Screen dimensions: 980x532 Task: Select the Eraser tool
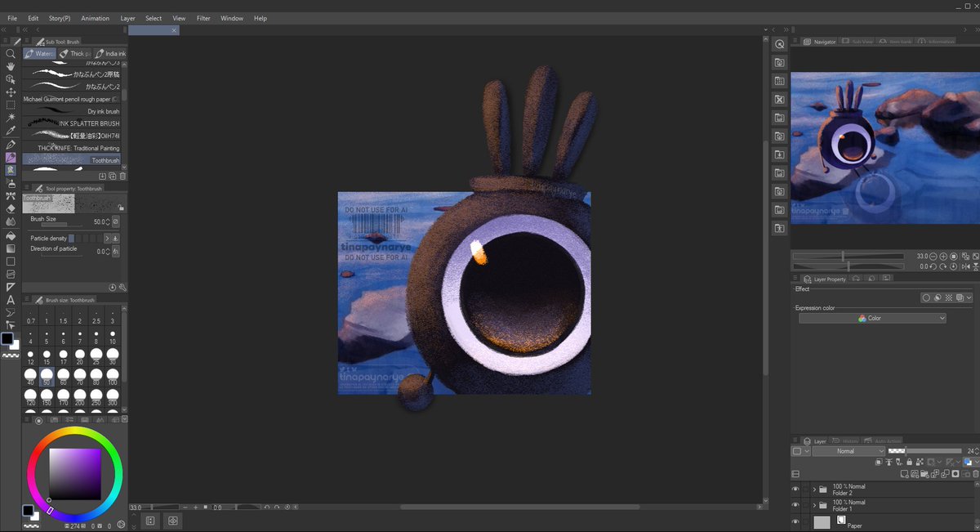[x=11, y=208]
